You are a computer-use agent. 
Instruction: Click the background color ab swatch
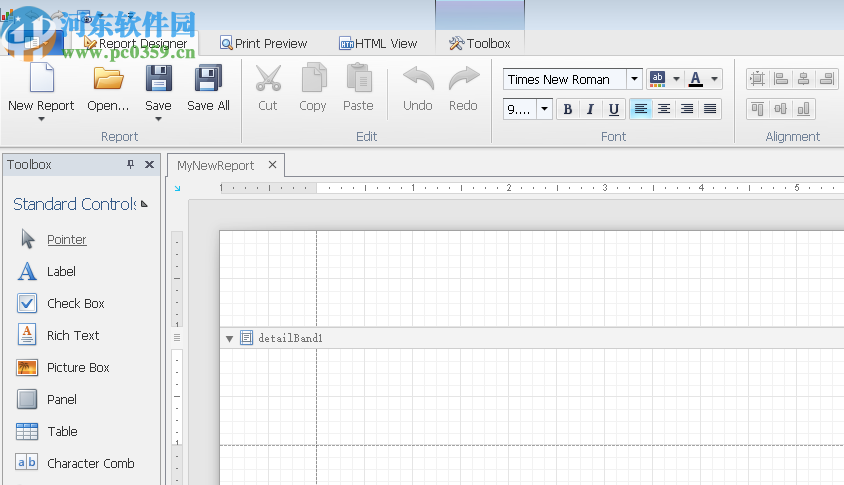coord(657,79)
